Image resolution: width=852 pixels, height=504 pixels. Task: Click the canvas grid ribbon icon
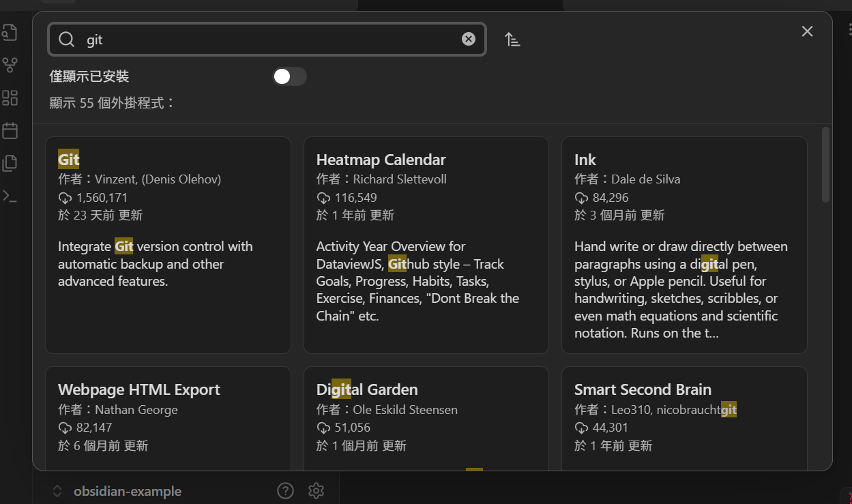(x=10, y=98)
